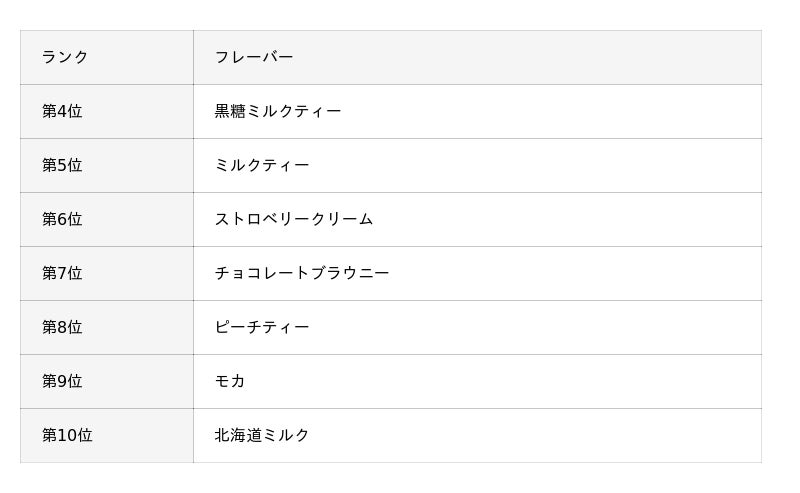The width and height of the screenshot is (800, 493).
Task: Select the 第7位 rank cell
Action: coord(62,273)
